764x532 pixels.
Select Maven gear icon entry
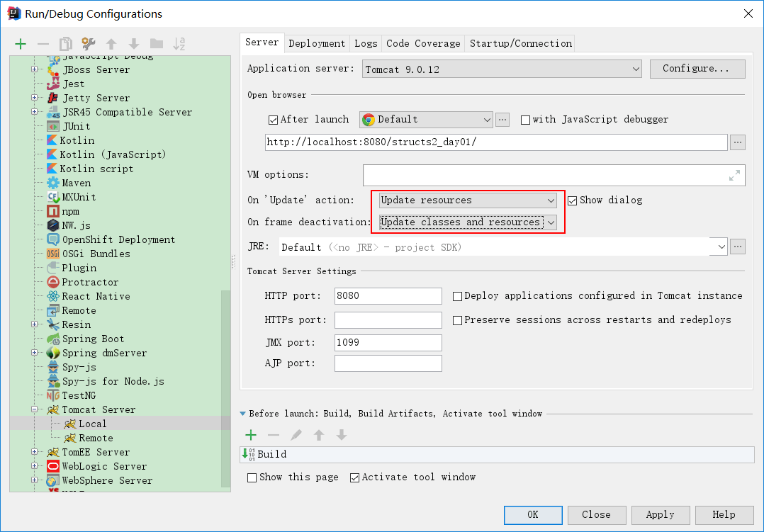click(x=52, y=183)
